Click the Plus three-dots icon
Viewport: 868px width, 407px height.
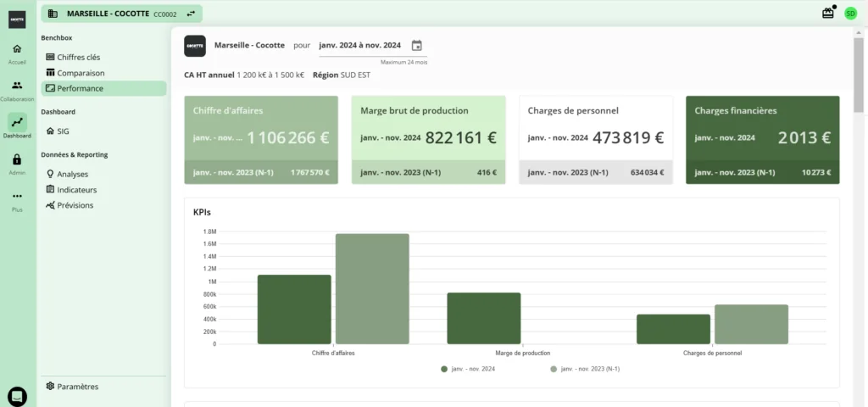click(x=17, y=196)
